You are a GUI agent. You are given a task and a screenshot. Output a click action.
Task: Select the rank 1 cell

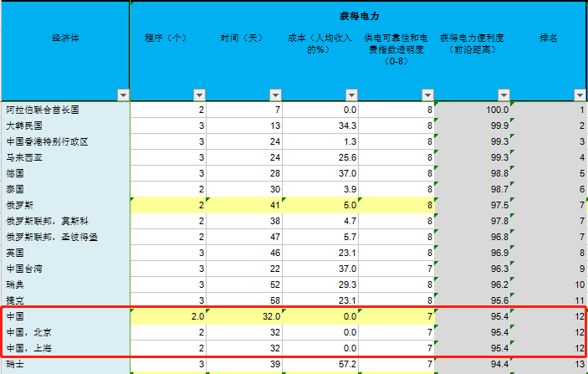point(549,110)
